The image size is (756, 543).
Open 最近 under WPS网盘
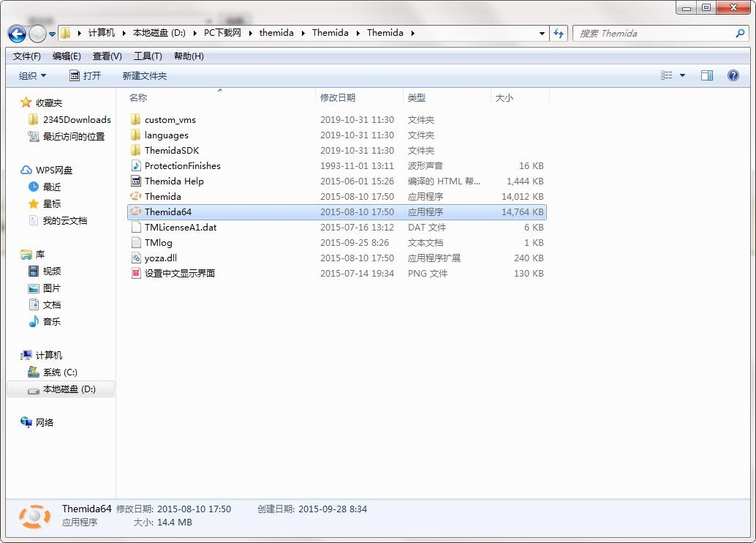pos(45,187)
